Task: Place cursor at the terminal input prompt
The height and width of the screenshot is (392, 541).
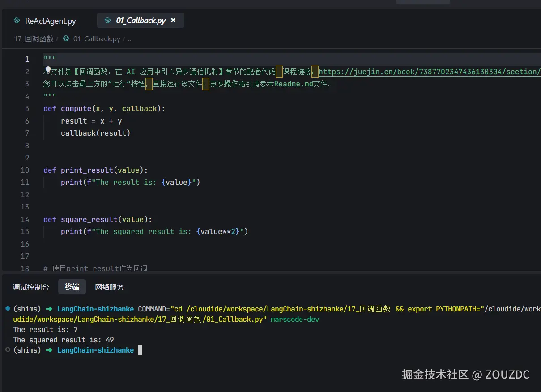Action: pos(140,350)
